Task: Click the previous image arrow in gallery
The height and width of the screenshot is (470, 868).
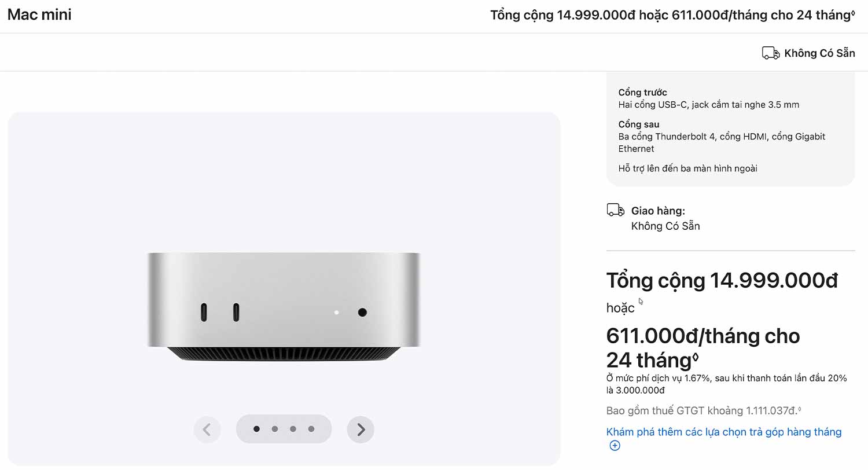Action: point(207,429)
